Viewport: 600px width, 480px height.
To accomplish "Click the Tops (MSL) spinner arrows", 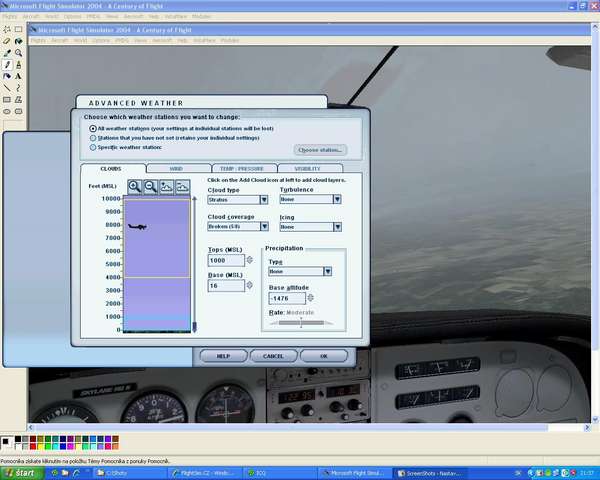I will coord(249,260).
